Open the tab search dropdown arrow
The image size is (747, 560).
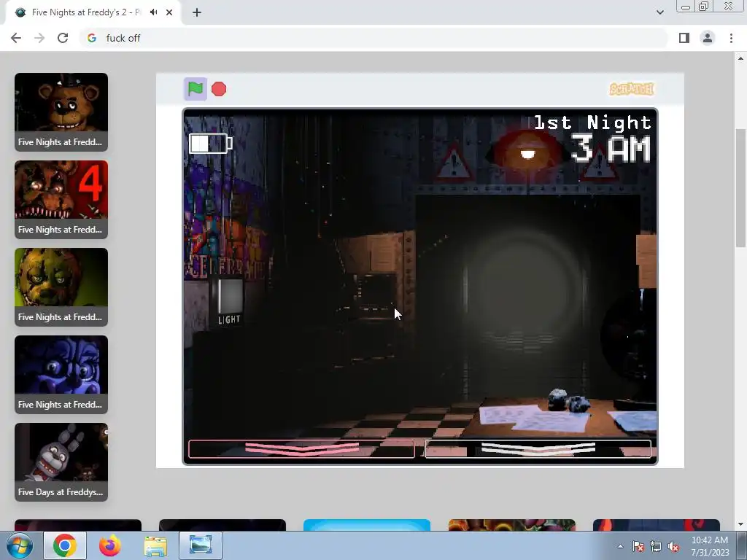pyautogui.click(x=659, y=12)
